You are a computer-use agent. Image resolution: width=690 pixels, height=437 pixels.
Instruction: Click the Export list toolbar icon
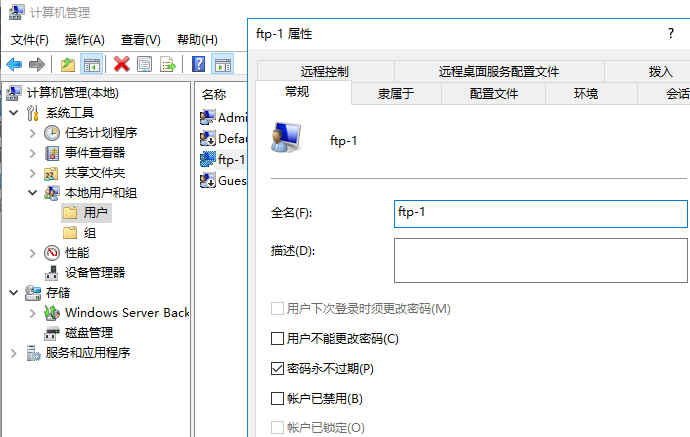click(x=168, y=65)
